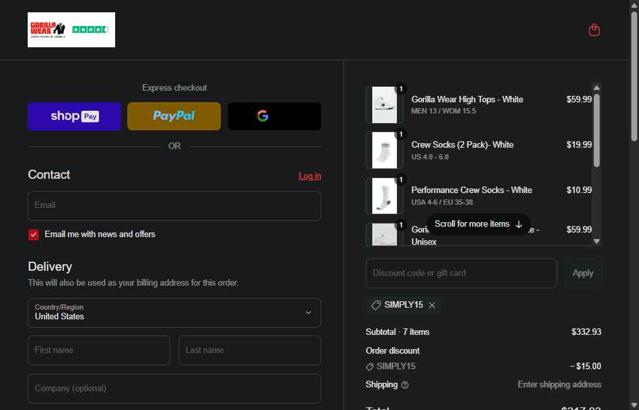
Task: Click the Discount code or gift card field
Action: pos(461,273)
